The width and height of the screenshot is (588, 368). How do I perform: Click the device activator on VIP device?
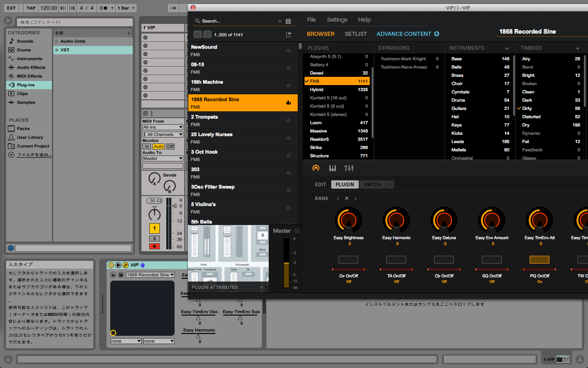pos(111,265)
